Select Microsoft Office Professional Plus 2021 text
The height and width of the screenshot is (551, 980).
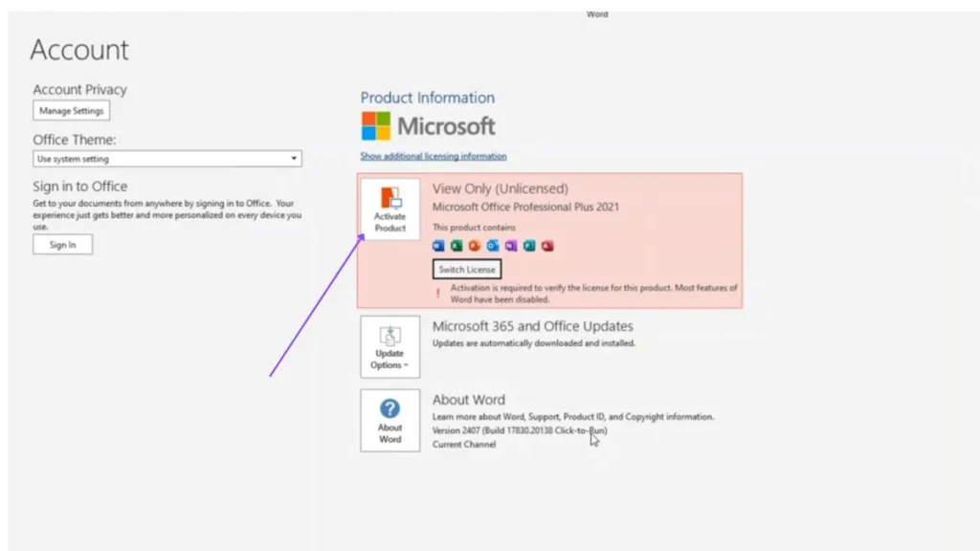(x=525, y=207)
